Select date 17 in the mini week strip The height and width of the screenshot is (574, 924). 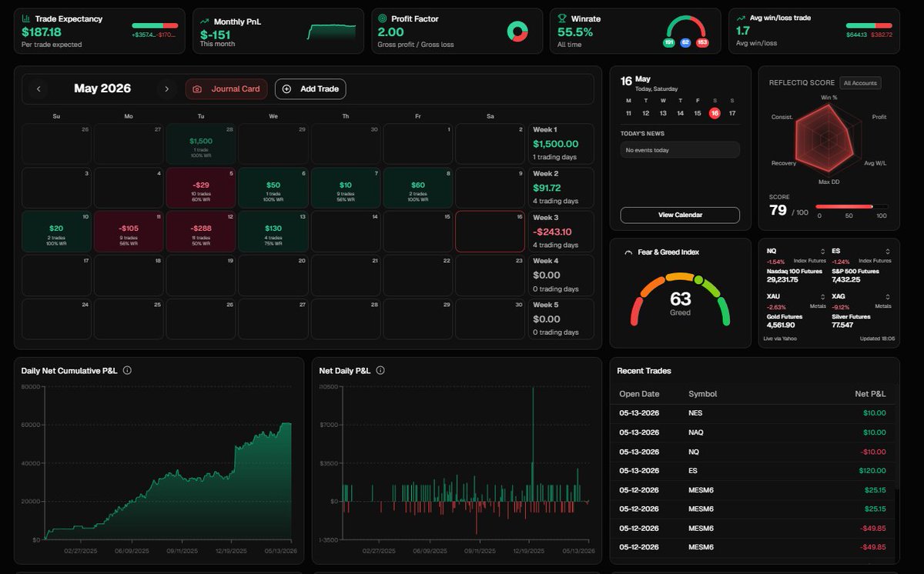coord(732,113)
